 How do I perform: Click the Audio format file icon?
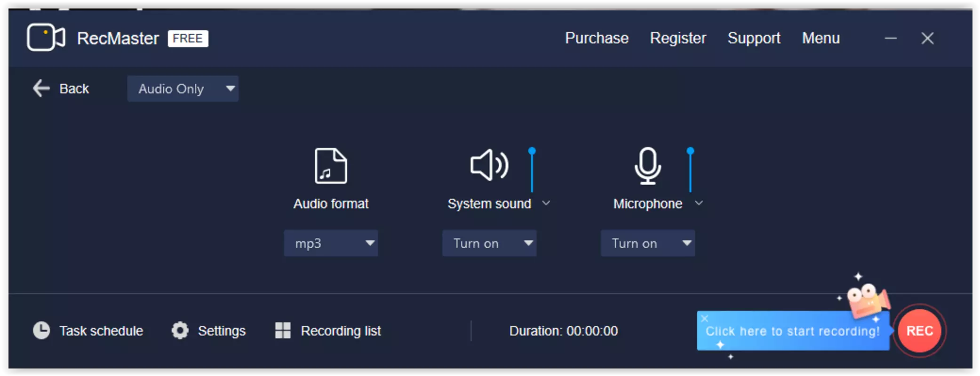(331, 165)
